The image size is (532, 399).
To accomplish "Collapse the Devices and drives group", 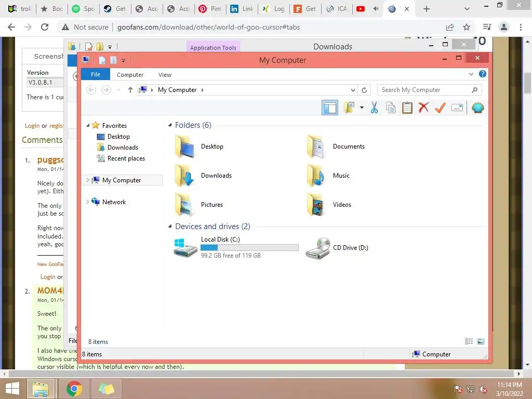I will point(170,227).
